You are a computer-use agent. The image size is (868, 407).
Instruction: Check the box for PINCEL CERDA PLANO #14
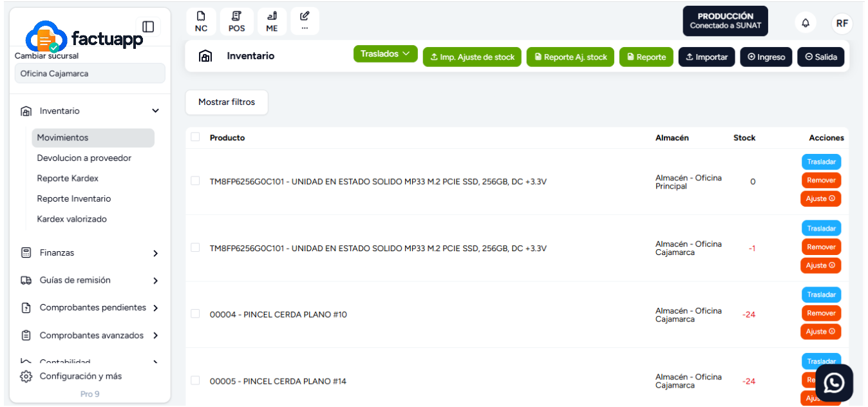point(195,381)
